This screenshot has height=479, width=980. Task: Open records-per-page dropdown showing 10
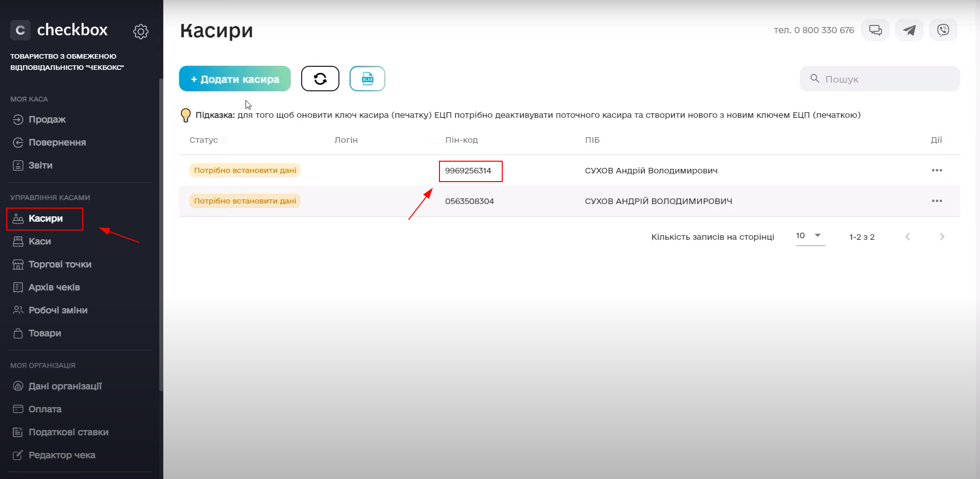pyautogui.click(x=811, y=236)
